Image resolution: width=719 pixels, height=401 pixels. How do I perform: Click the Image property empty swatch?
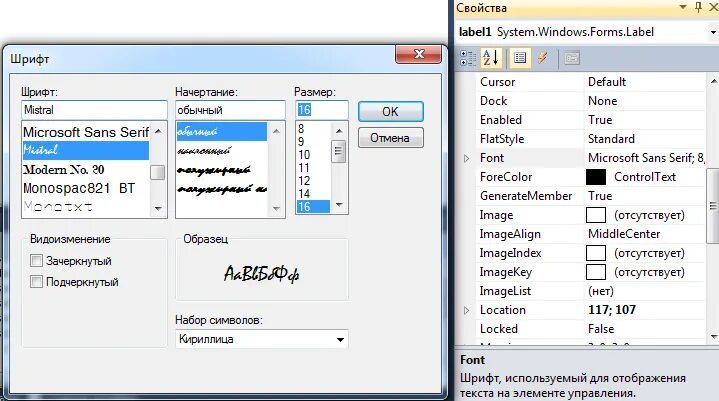pyautogui.click(x=596, y=215)
